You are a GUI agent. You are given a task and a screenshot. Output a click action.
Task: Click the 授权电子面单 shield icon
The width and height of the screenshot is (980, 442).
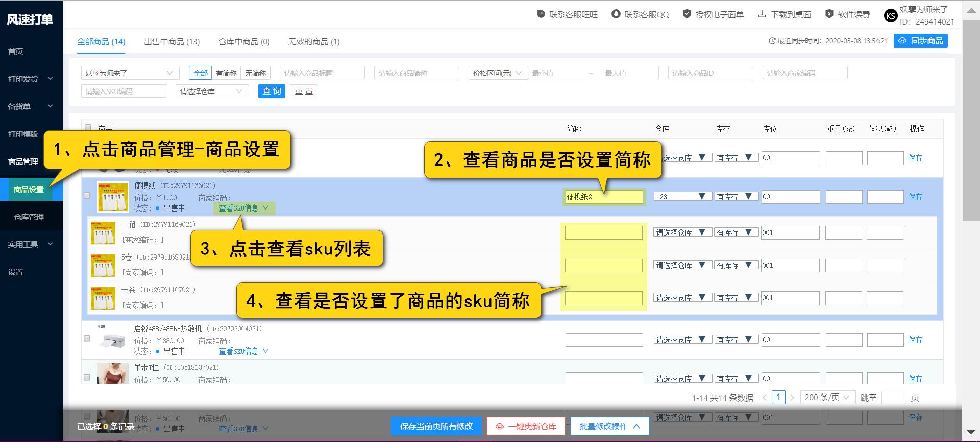pyautogui.click(x=687, y=14)
